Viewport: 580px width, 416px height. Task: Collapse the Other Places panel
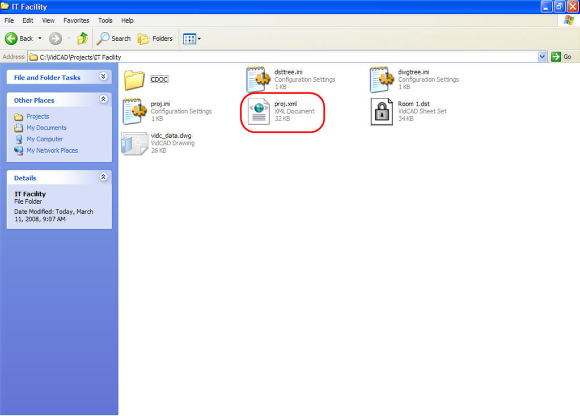coord(104,99)
